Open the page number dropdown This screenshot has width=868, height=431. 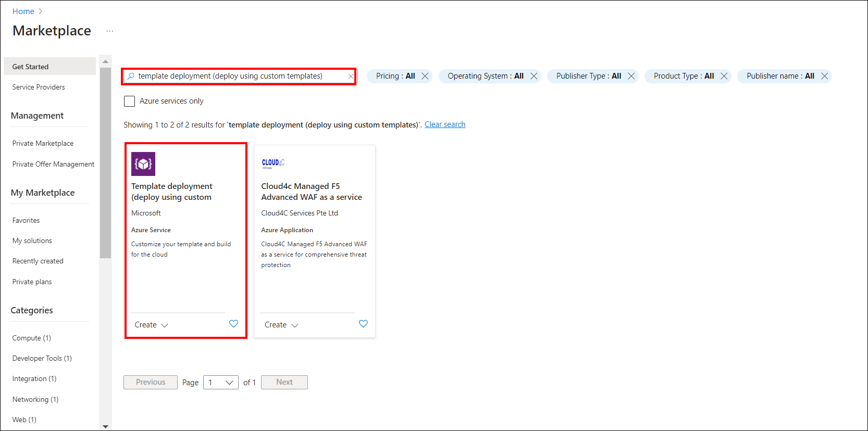click(x=221, y=383)
